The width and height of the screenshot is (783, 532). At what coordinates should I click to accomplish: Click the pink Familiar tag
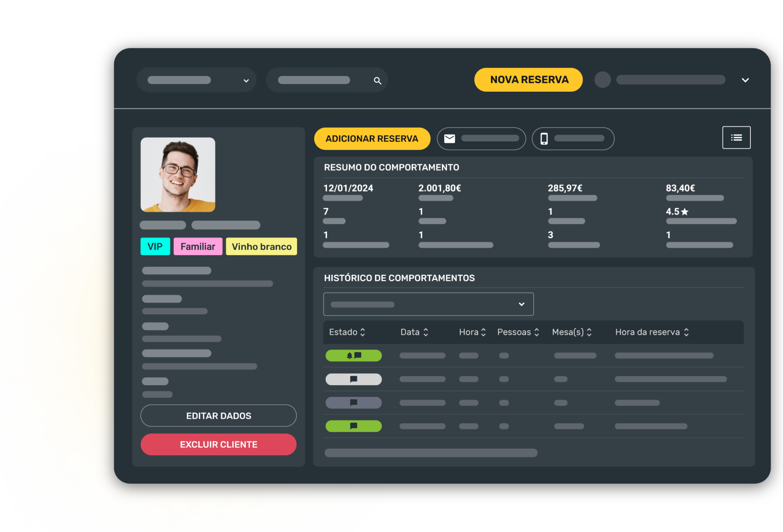(198, 247)
